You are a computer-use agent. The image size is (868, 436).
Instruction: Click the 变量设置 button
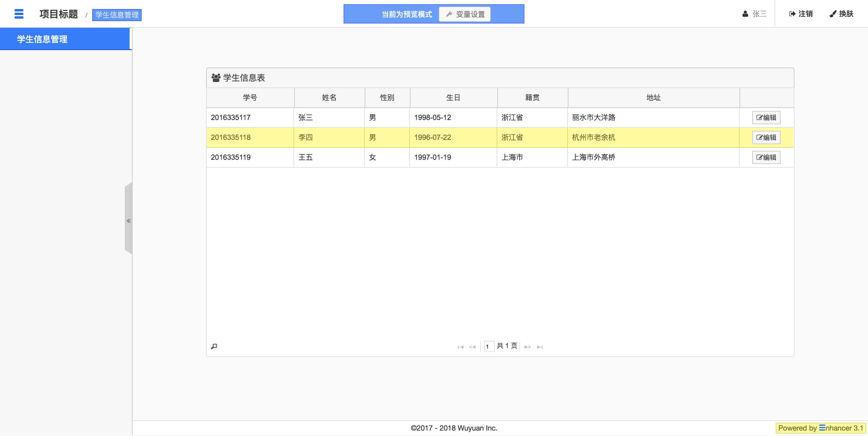[x=465, y=14]
